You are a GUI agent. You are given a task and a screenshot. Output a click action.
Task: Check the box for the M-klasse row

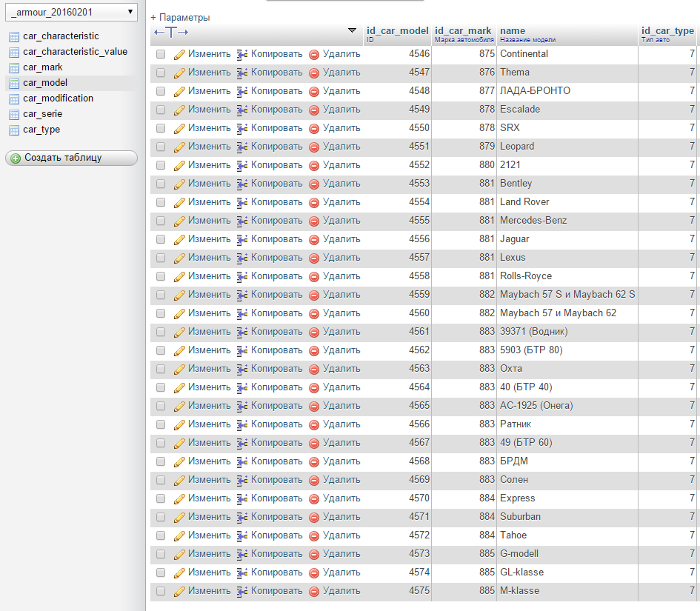[x=161, y=591]
